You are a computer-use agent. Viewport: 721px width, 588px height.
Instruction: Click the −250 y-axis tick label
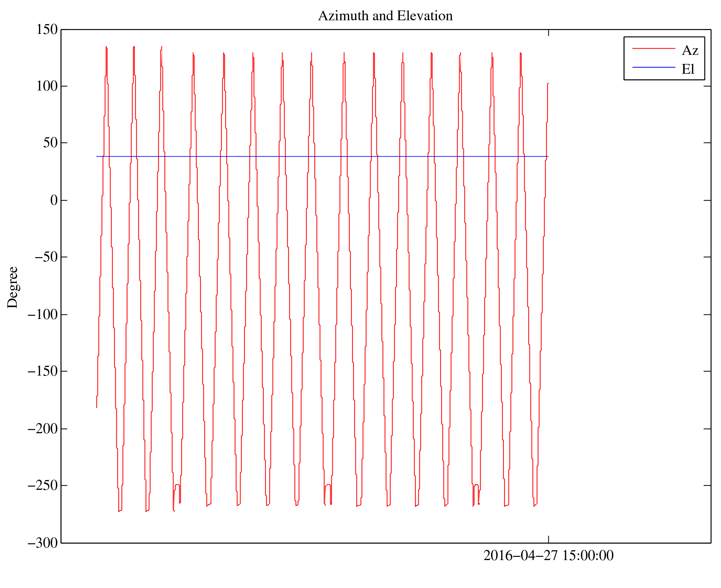pos(42,486)
